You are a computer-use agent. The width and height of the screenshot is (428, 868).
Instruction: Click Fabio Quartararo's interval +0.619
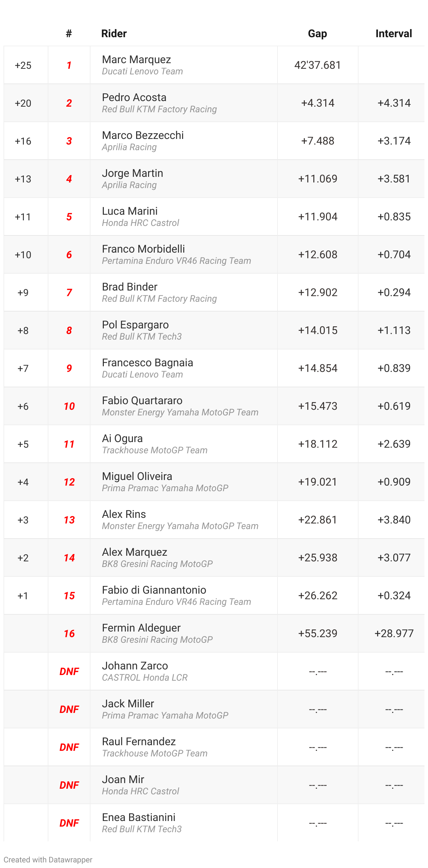point(394,406)
